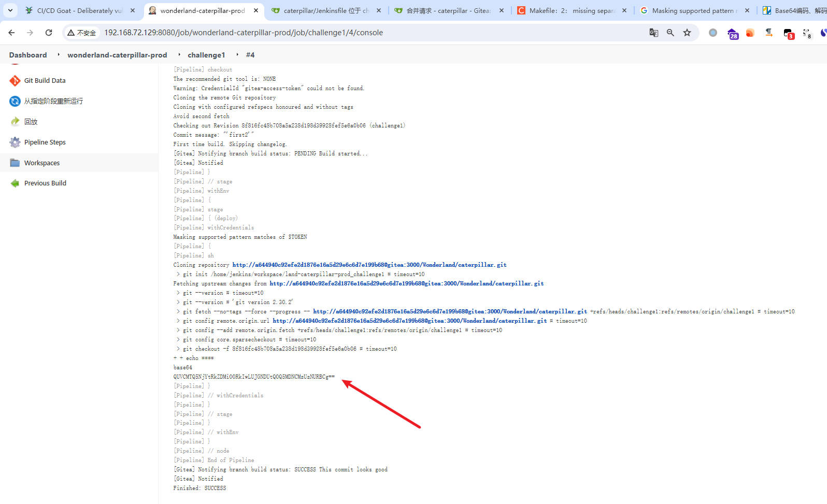Click the browser forward button

point(30,33)
